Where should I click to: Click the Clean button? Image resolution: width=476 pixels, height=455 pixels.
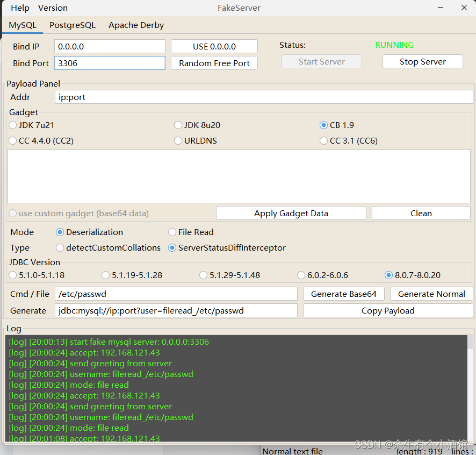pyautogui.click(x=421, y=214)
